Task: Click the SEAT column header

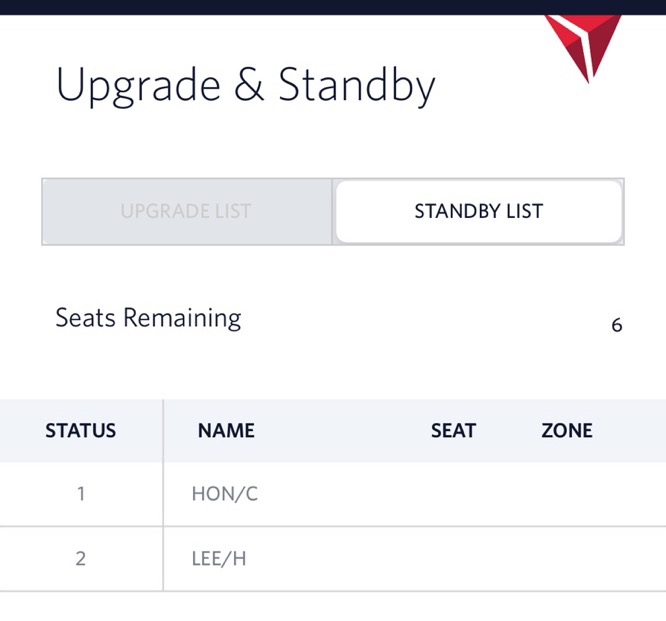Action: (453, 430)
